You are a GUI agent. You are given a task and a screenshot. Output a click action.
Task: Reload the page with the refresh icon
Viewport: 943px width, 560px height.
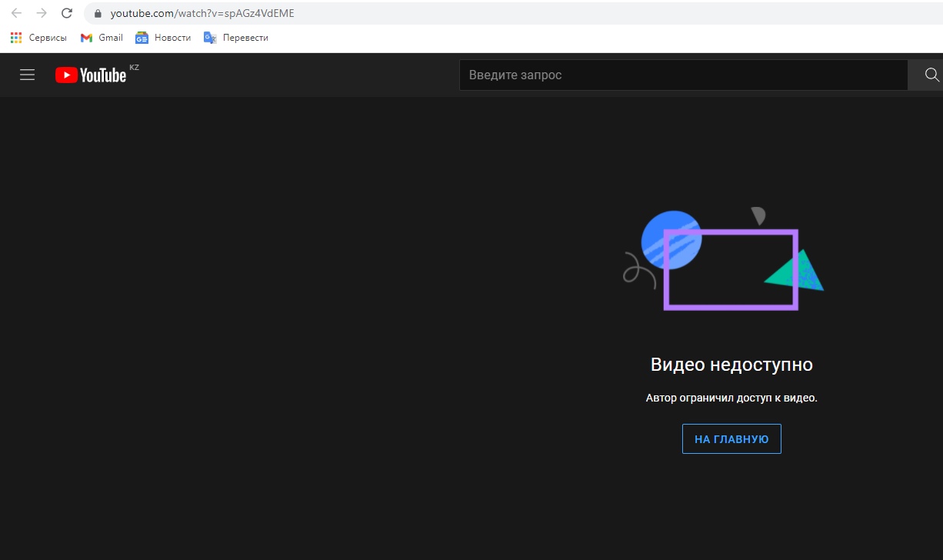[67, 13]
